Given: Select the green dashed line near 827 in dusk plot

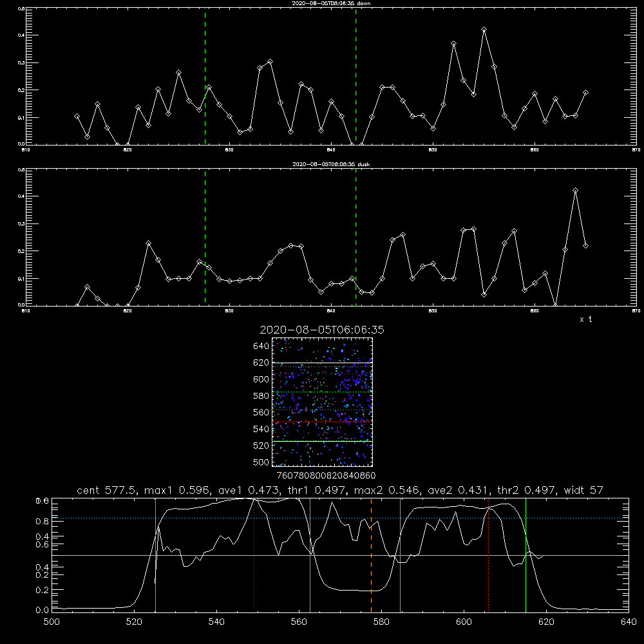Looking at the screenshot, I should [x=205, y=238].
